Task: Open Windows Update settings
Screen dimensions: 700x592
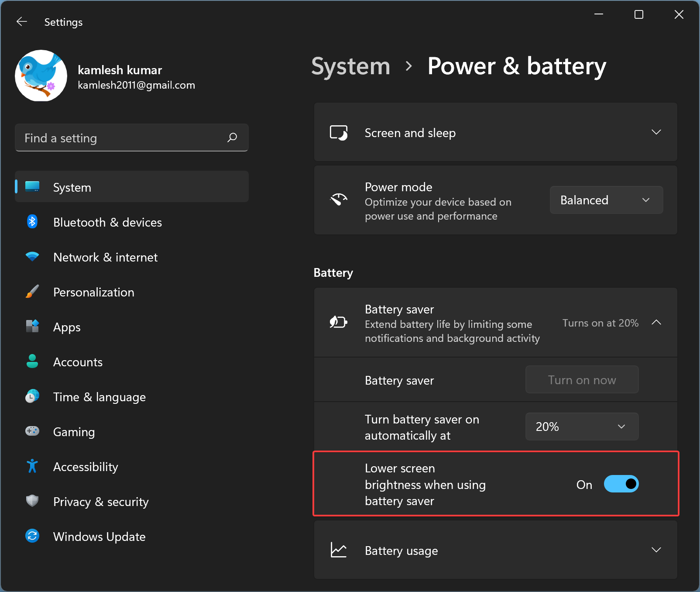Action: click(x=132, y=536)
